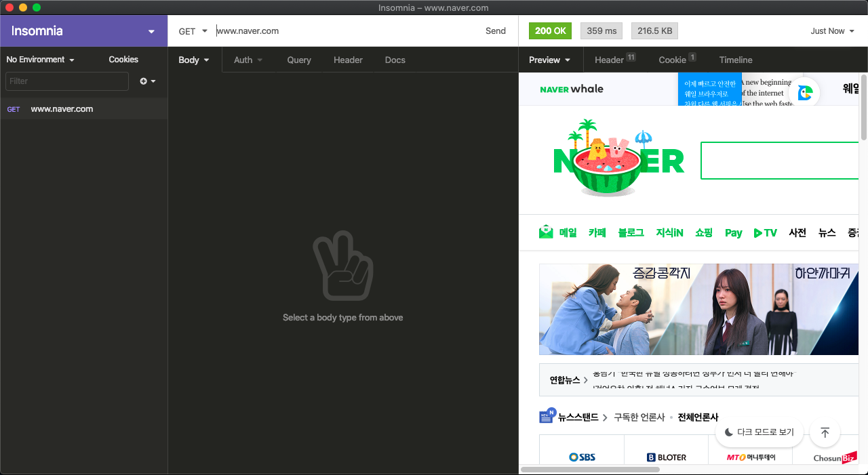Open the ChosunBiz press logo
The width and height of the screenshot is (868, 475).
click(x=835, y=459)
